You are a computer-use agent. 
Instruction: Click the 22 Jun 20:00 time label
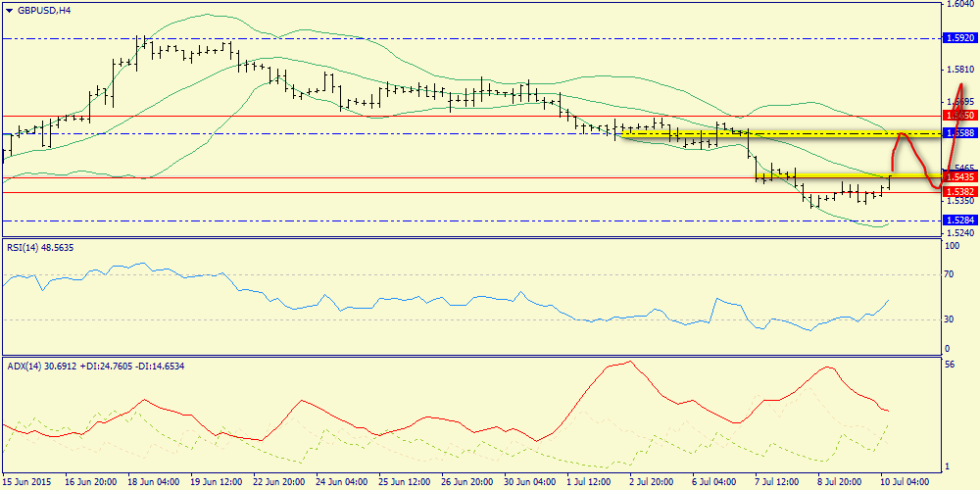coord(280,482)
